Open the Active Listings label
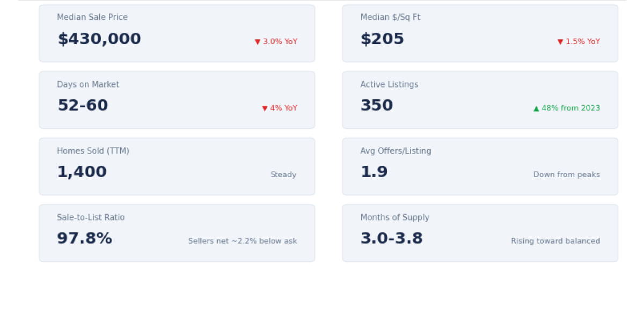The width and height of the screenshot is (644, 322). pyautogui.click(x=389, y=85)
